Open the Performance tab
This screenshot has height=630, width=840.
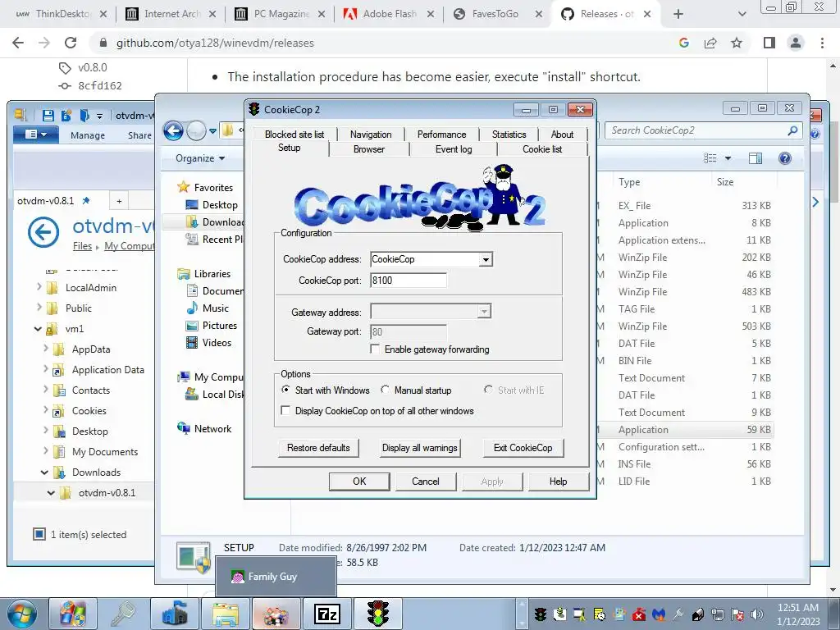click(441, 134)
